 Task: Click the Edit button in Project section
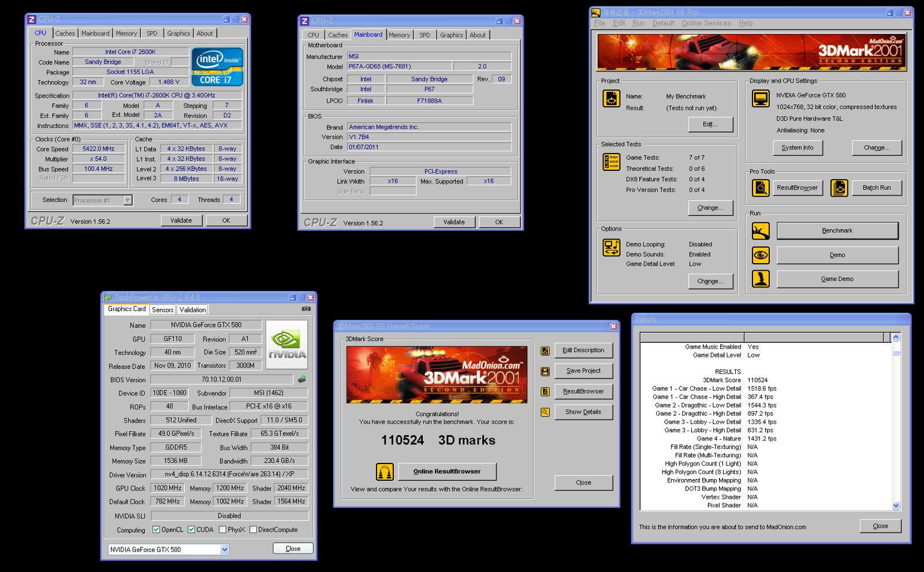tap(710, 124)
